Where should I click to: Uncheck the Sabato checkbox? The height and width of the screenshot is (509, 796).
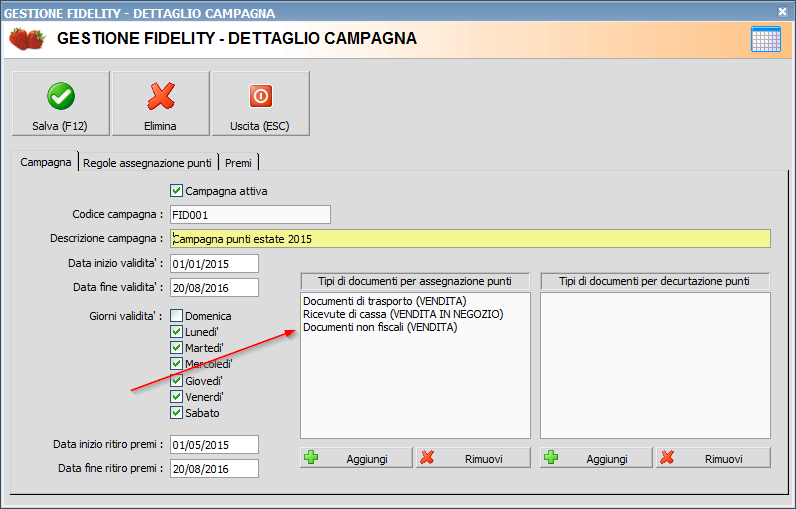[x=176, y=413]
